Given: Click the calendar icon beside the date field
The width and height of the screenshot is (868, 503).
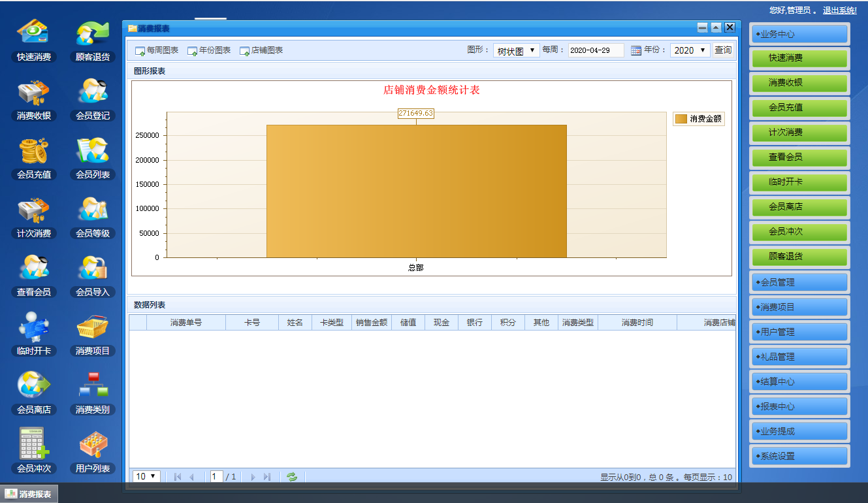Looking at the screenshot, I should [x=635, y=51].
